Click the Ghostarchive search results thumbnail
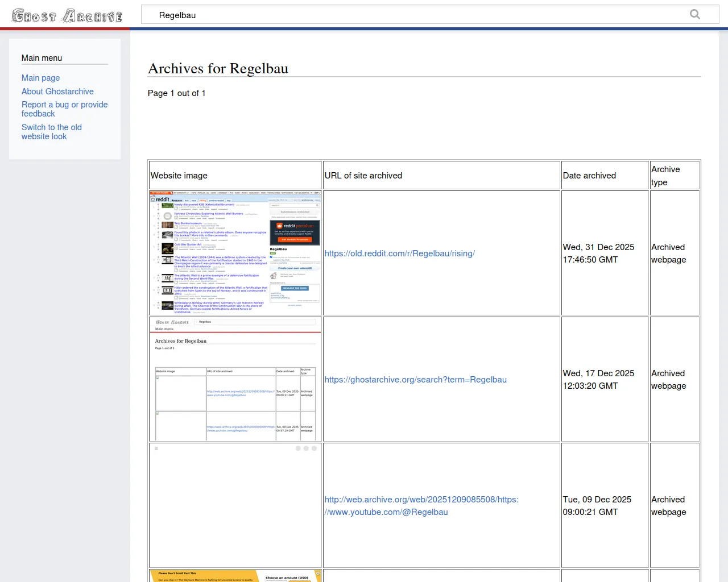This screenshot has height=582, width=728. click(235, 379)
